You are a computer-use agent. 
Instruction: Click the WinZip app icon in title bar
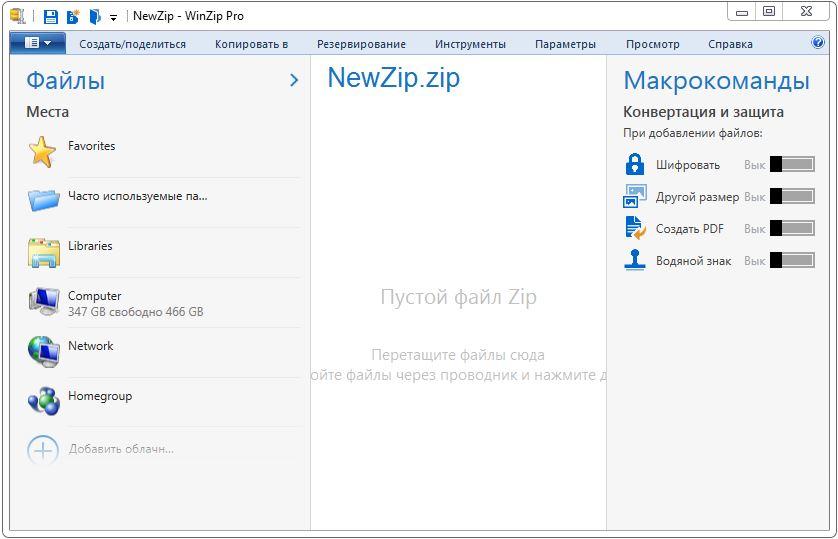coord(18,15)
